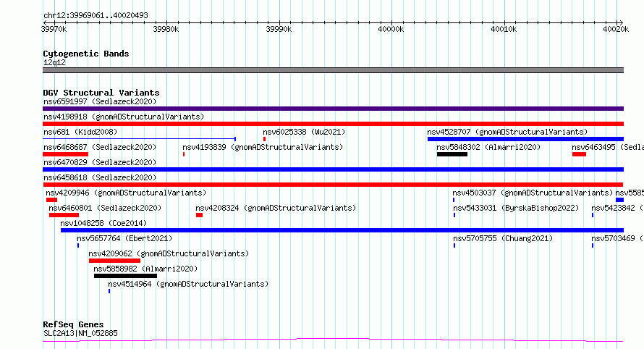Click nsv5705755 (Chuang2021) label
This screenshot has width=644, height=349.
[503, 238]
